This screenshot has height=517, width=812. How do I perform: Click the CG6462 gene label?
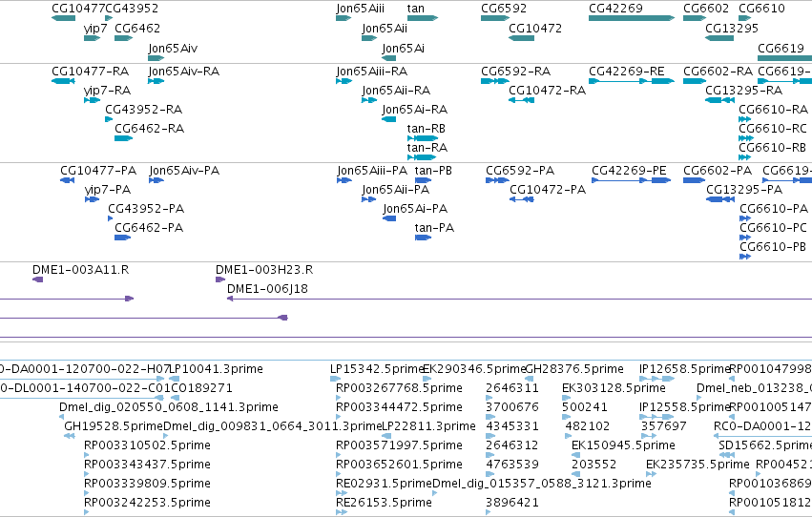coord(137,29)
